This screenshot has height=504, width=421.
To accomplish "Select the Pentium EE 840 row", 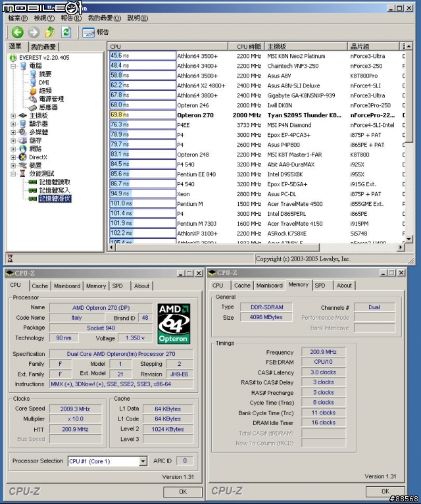I will pos(257,174).
